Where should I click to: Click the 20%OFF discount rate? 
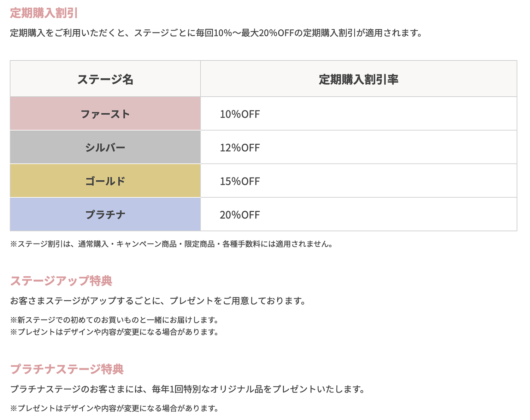[240, 215]
